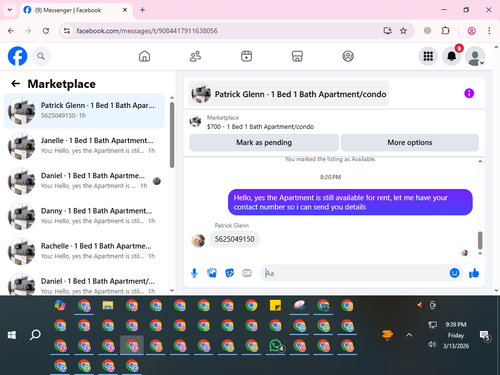
Task: Select the Patrick Glenn chat in list
Action: click(84, 111)
